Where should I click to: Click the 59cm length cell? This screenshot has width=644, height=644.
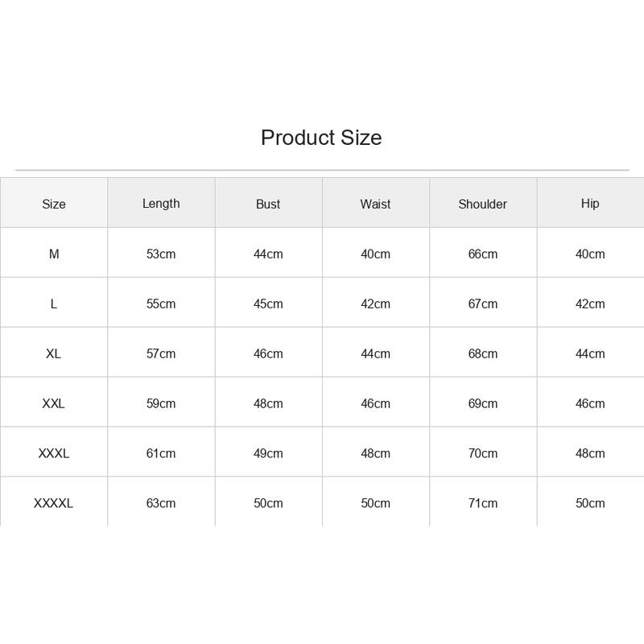tap(161, 403)
